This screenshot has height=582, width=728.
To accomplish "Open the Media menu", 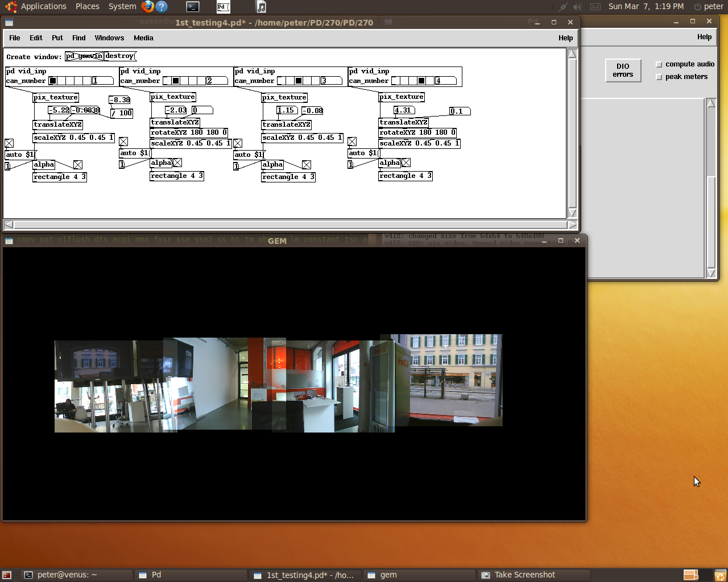I will [x=143, y=38].
